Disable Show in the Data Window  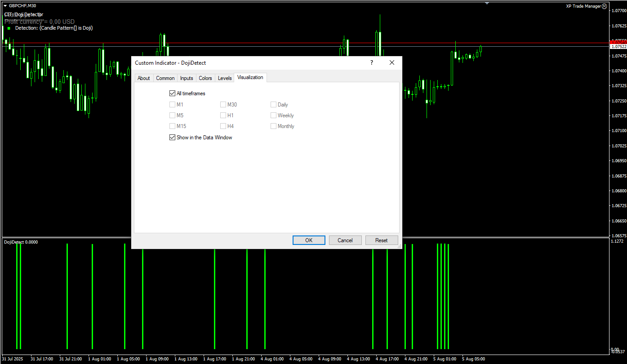pyautogui.click(x=172, y=137)
